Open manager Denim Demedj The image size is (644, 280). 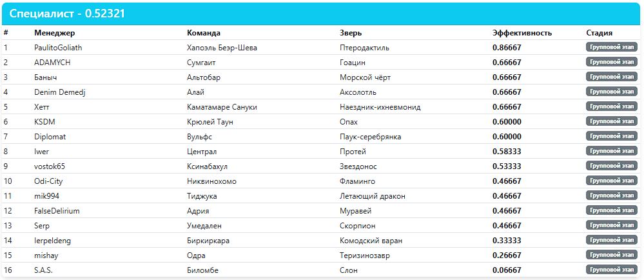(x=60, y=92)
